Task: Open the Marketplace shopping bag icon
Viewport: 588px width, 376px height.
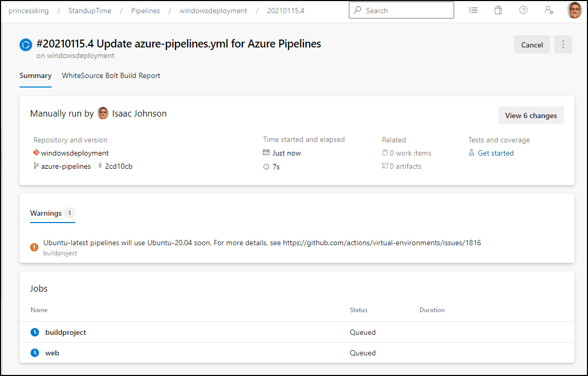Action: click(x=498, y=10)
